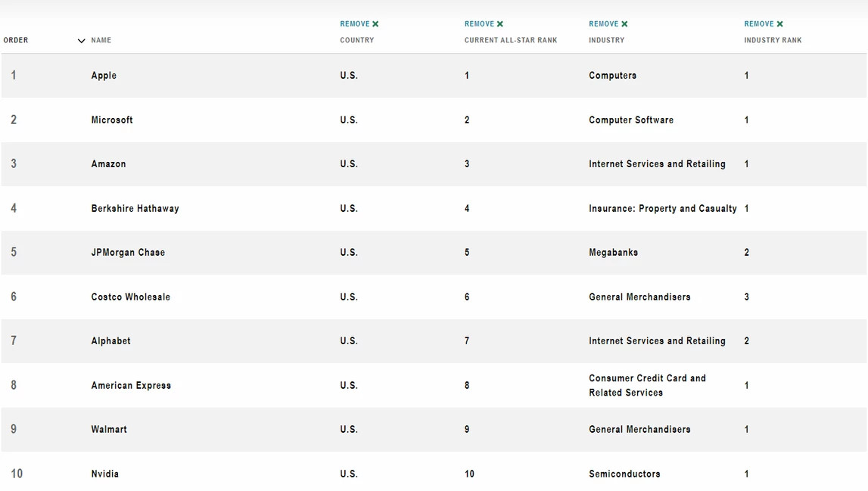The height and width of the screenshot is (491, 868).
Task: Remove the Country column
Action: pos(359,23)
